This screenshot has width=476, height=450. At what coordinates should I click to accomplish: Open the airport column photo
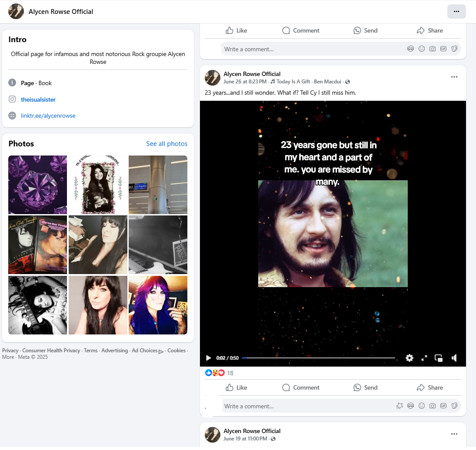pyautogui.click(x=158, y=185)
